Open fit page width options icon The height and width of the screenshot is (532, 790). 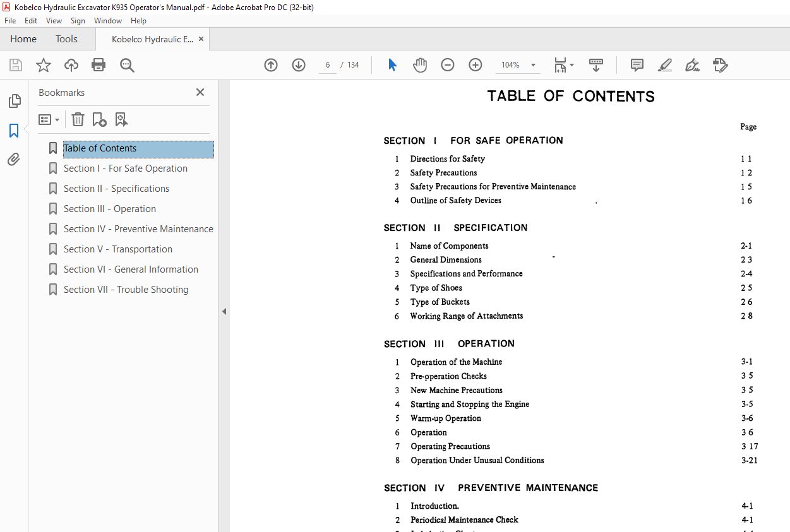563,65
